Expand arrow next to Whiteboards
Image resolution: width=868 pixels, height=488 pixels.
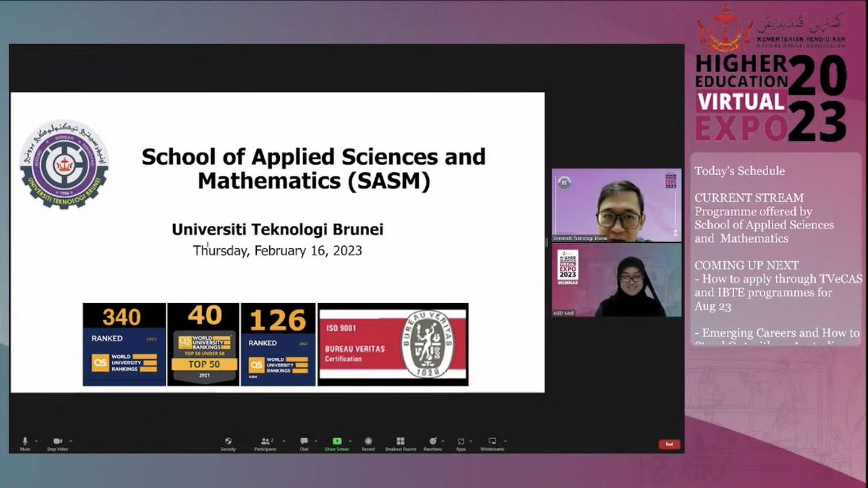coord(504,440)
